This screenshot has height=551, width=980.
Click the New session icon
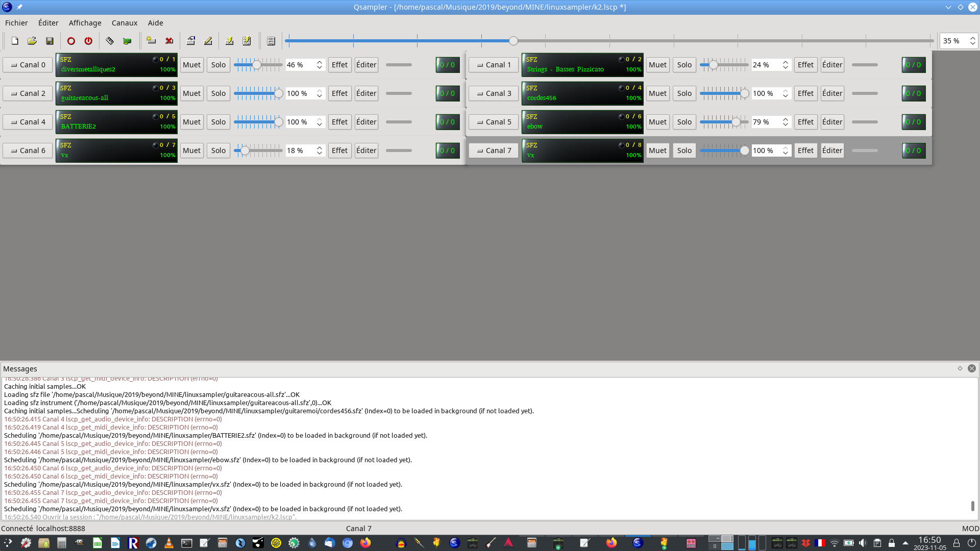pos(15,41)
